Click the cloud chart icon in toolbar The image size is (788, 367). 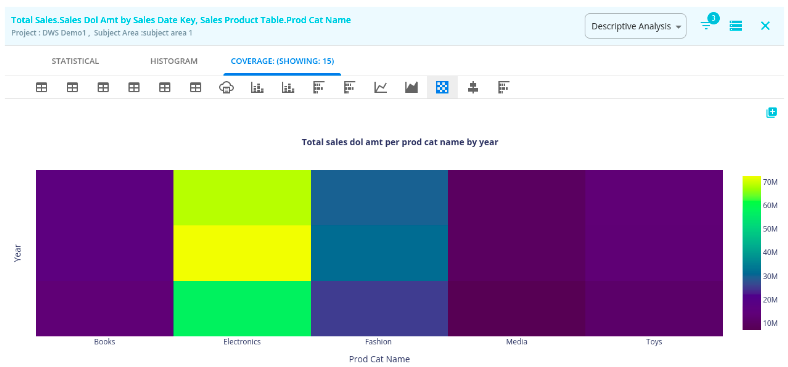pyautogui.click(x=226, y=87)
